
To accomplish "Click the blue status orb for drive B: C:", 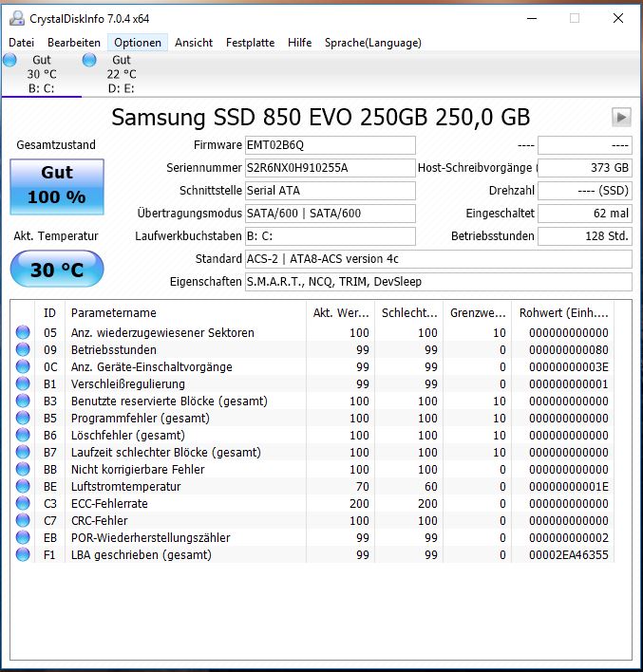I will coord(9,60).
